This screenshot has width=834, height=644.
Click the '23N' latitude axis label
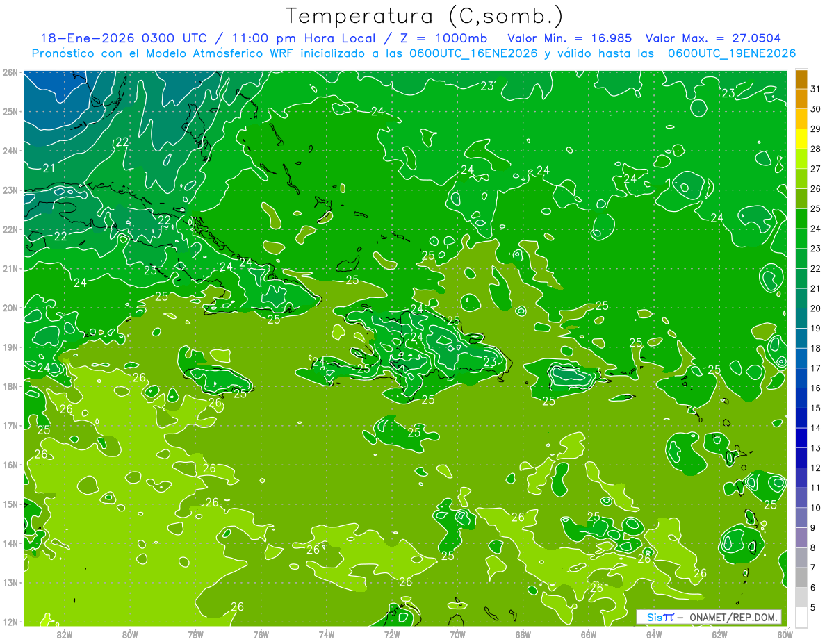pos(10,190)
